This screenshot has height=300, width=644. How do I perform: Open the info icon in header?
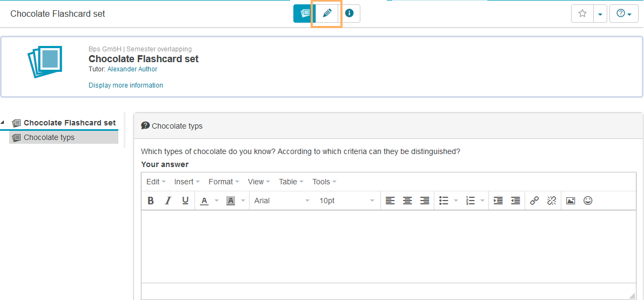pos(350,14)
